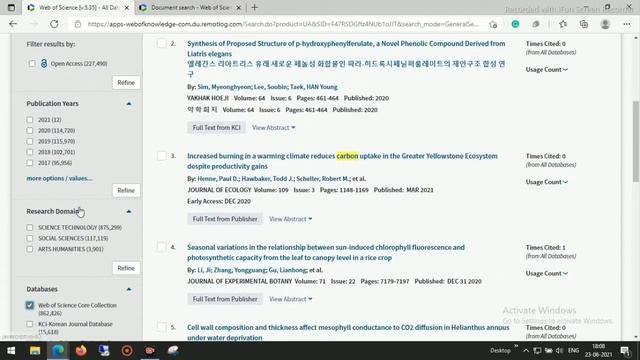This screenshot has height=360, width=640.
Task: Uncheck Web of Science Core Collection
Action: pos(30,305)
